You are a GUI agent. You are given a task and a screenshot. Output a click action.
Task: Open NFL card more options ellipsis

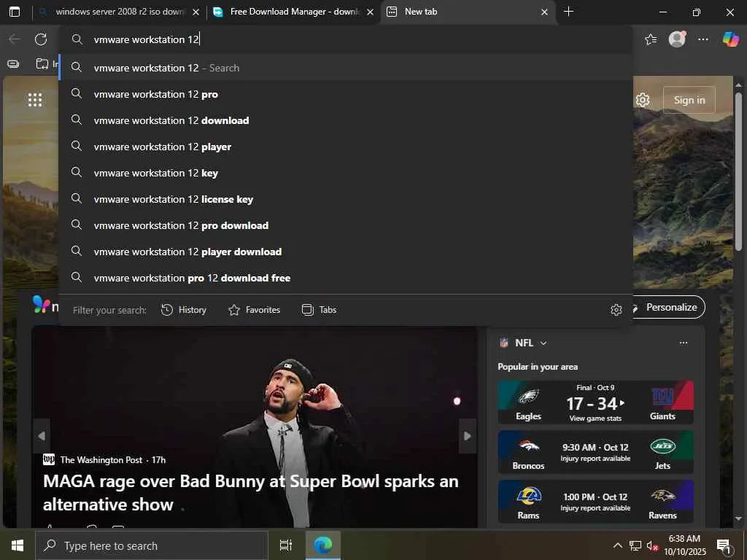tap(683, 343)
